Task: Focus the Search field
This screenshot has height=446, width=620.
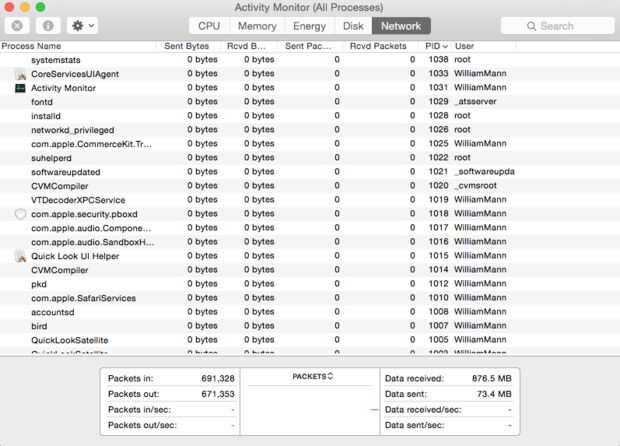Action: click(x=558, y=26)
